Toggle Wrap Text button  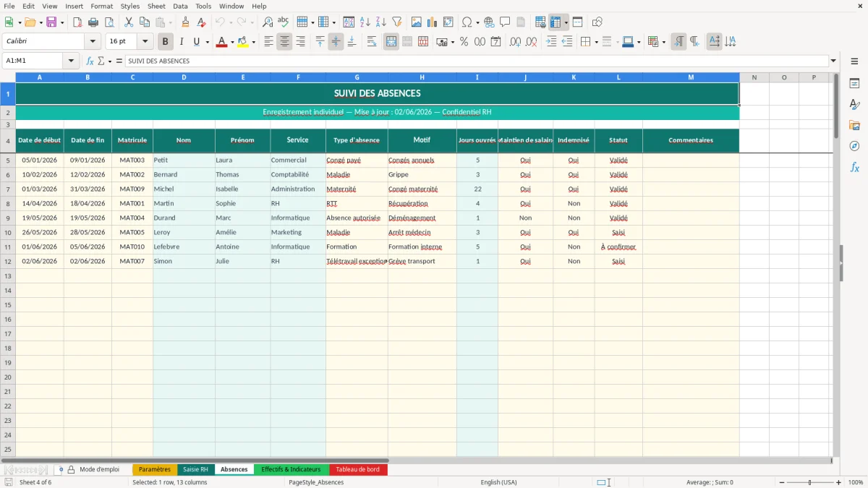[x=372, y=42]
